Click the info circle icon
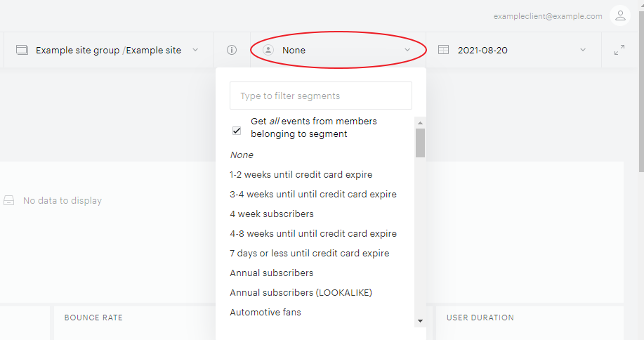Viewport: 644px width, 340px height. 232,50
